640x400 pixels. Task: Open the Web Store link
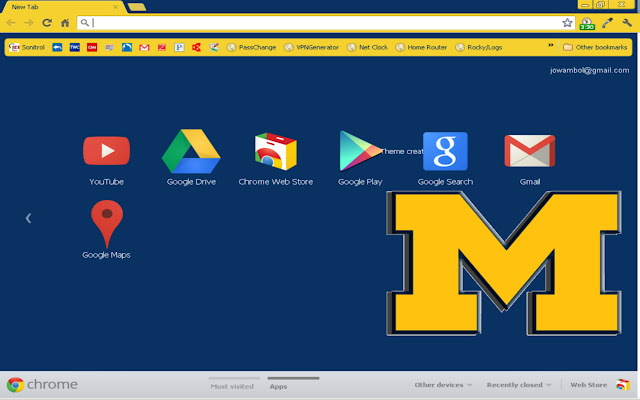[589, 385]
